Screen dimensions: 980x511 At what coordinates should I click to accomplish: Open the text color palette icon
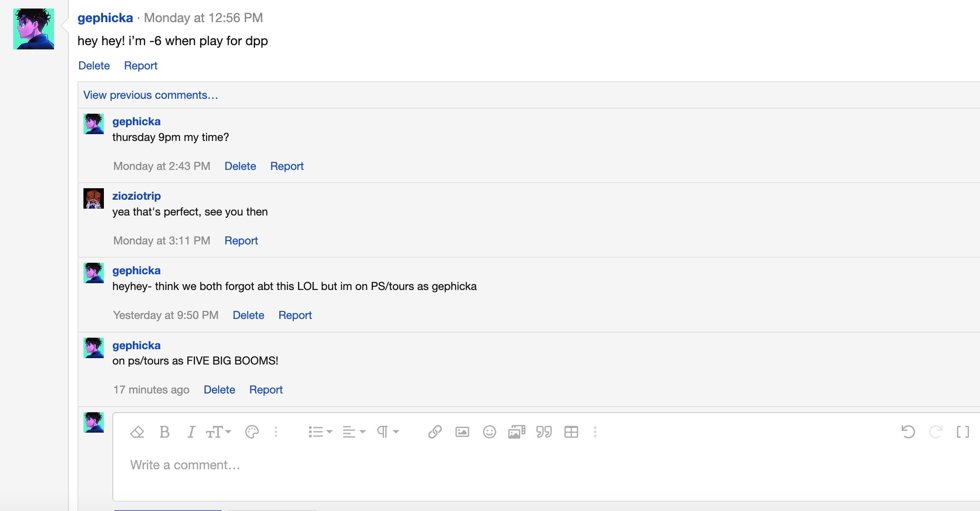pos(252,432)
